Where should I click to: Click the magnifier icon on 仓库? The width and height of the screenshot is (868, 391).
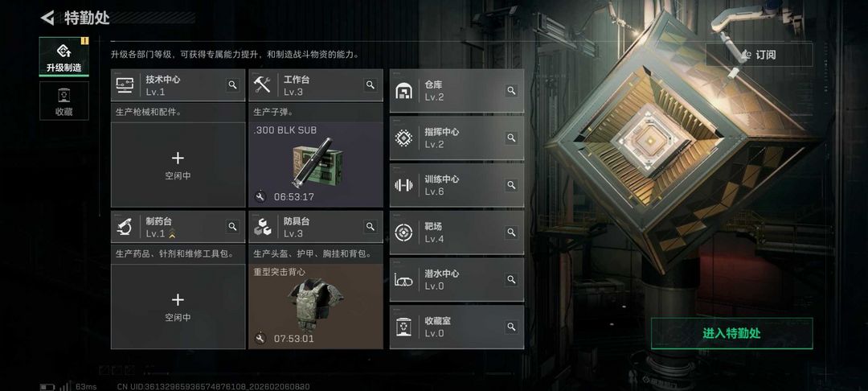tap(511, 90)
